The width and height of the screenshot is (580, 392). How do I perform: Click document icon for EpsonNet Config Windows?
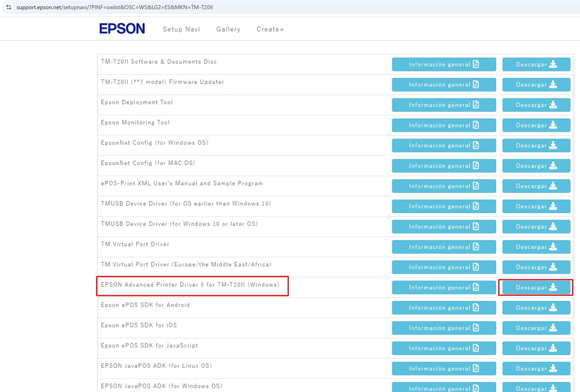coord(476,145)
